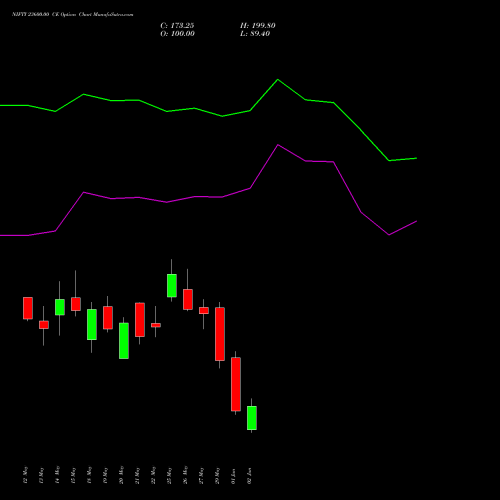Screen dimensions: 500x500
Task: Click the 18 May date label
Action: click(x=90, y=475)
